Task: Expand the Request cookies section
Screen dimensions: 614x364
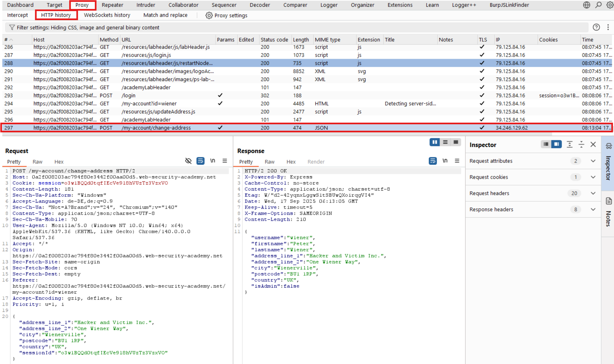Action: point(593,177)
